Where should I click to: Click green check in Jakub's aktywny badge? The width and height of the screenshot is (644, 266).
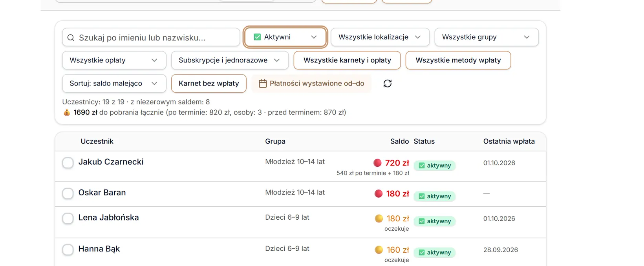point(422,166)
